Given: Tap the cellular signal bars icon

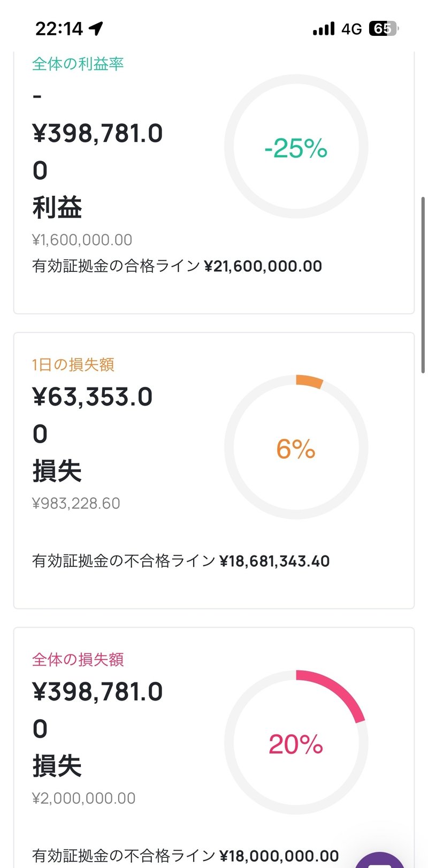Looking at the screenshot, I should pos(324,29).
